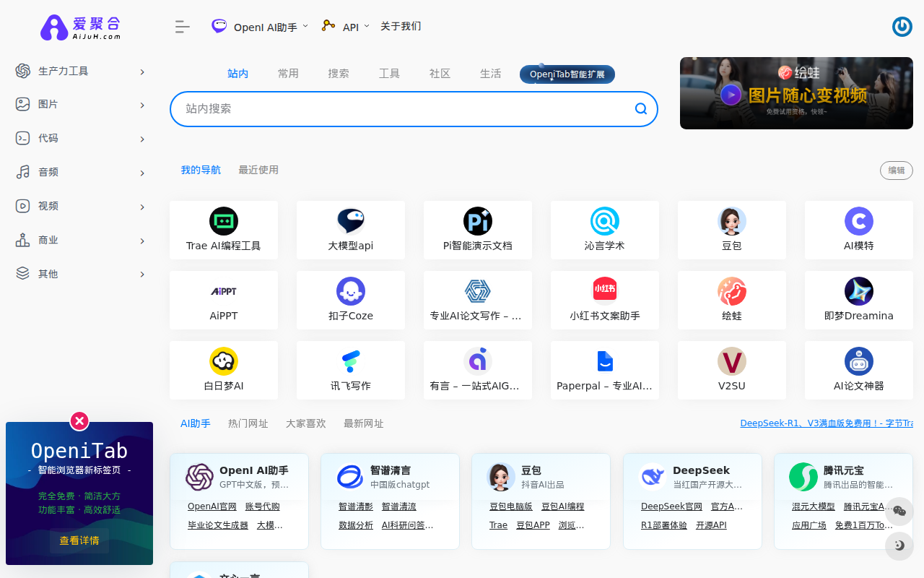The image size is (924, 578).
Task: Expand 音频 sidebar category
Action: tap(81, 172)
